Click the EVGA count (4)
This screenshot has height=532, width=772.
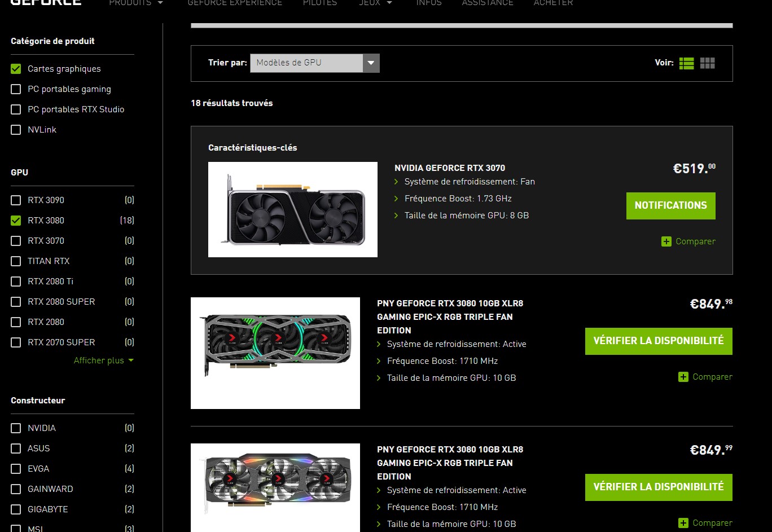[129, 469]
